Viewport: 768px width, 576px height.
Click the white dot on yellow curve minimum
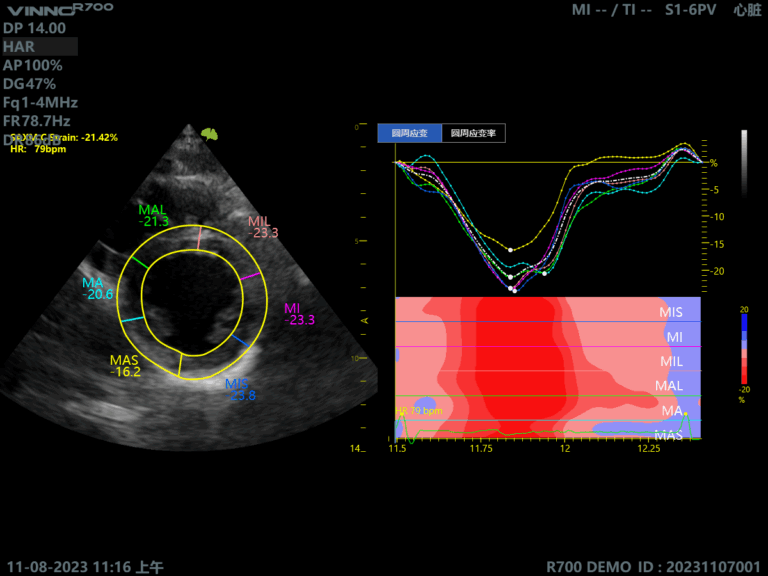coord(510,250)
